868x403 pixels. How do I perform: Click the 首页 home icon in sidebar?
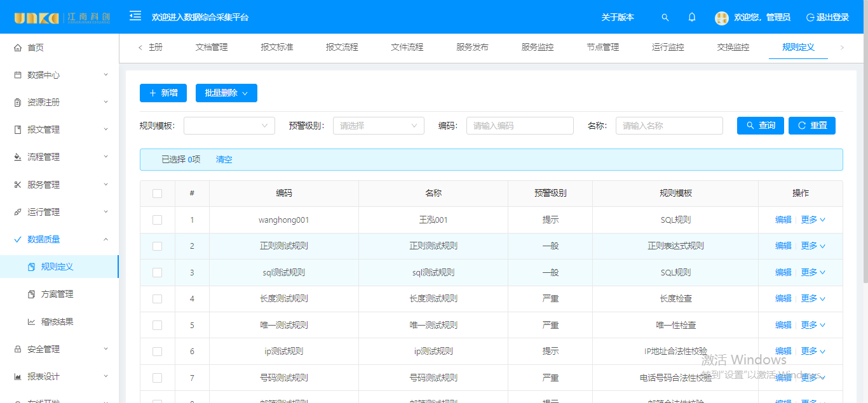pos(18,48)
